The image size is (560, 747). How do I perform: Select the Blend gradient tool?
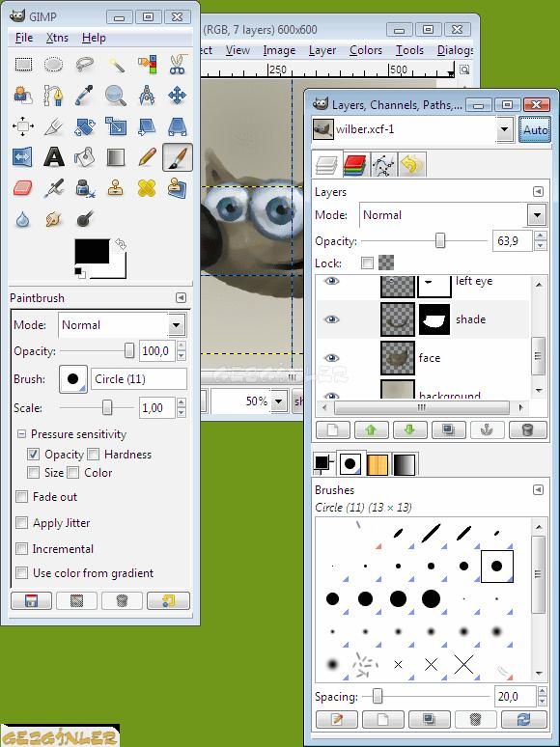pos(115,157)
